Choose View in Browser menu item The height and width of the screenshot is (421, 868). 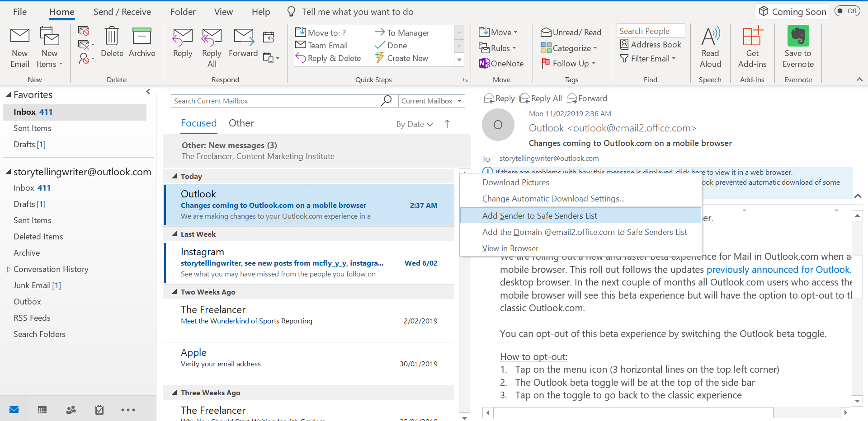point(580,248)
